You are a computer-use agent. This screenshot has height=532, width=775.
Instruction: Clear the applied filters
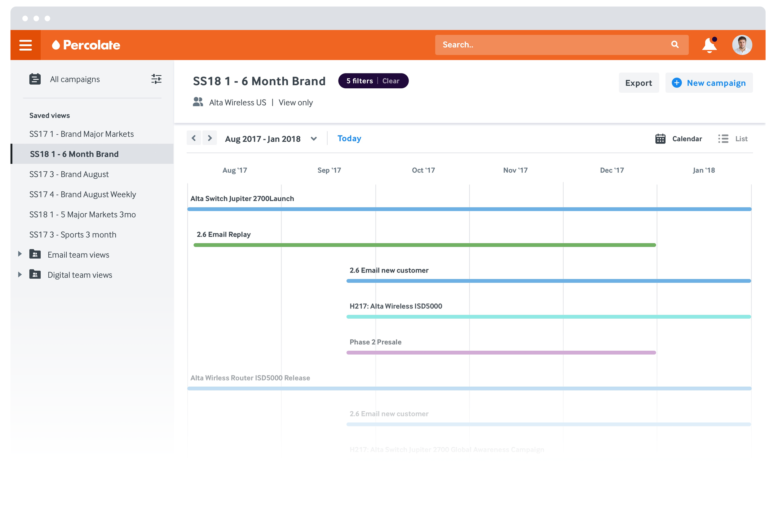391,81
